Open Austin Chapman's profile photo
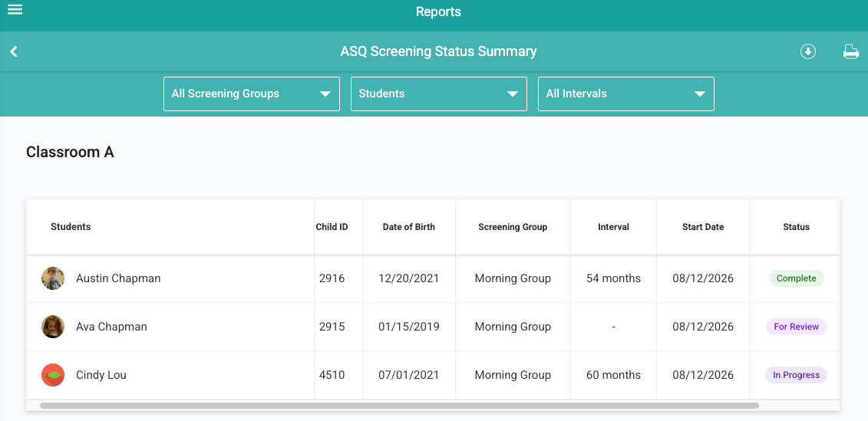The height and width of the screenshot is (421, 868). pyautogui.click(x=53, y=278)
